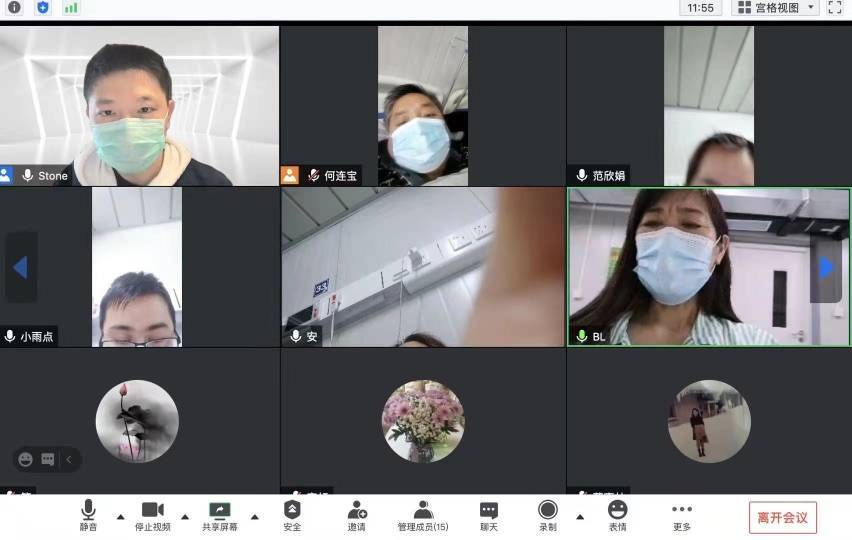Enter full screen mode
Image resolution: width=852 pixels, height=540 pixels.
pyautogui.click(x=835, y=8)
